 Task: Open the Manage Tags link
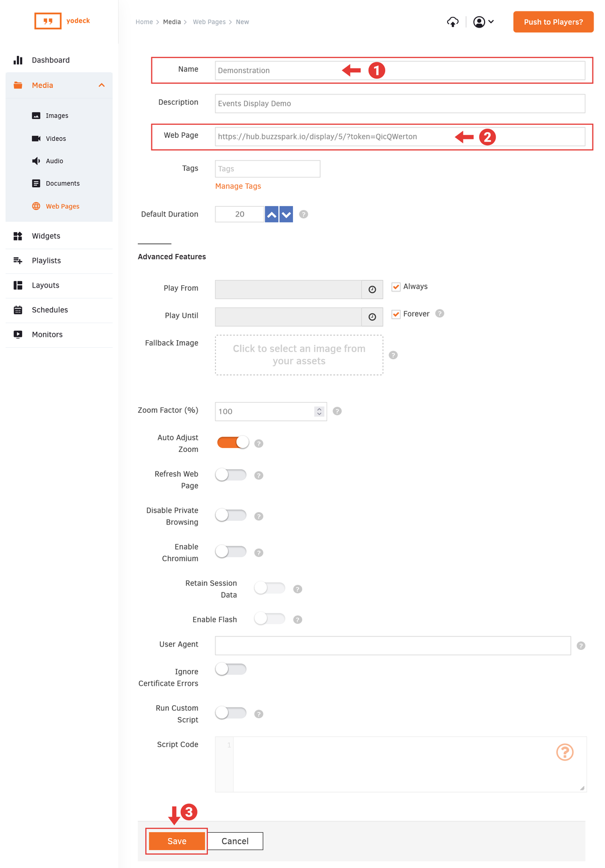pos(238,186)
